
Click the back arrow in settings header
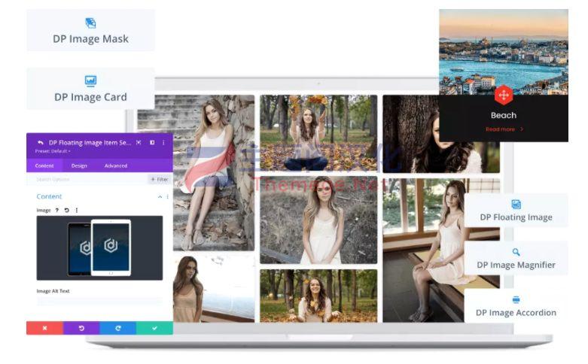pyautogui.click(x=41, y=142)
